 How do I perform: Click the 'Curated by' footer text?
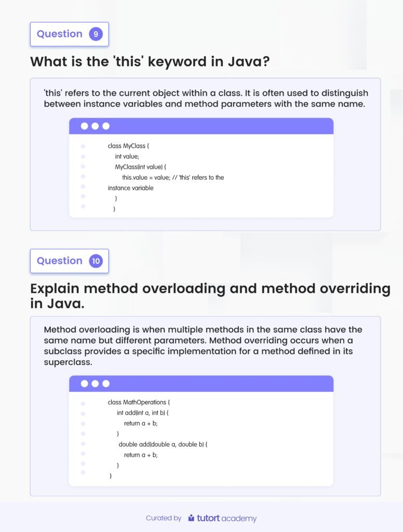(x=164, y=518)
